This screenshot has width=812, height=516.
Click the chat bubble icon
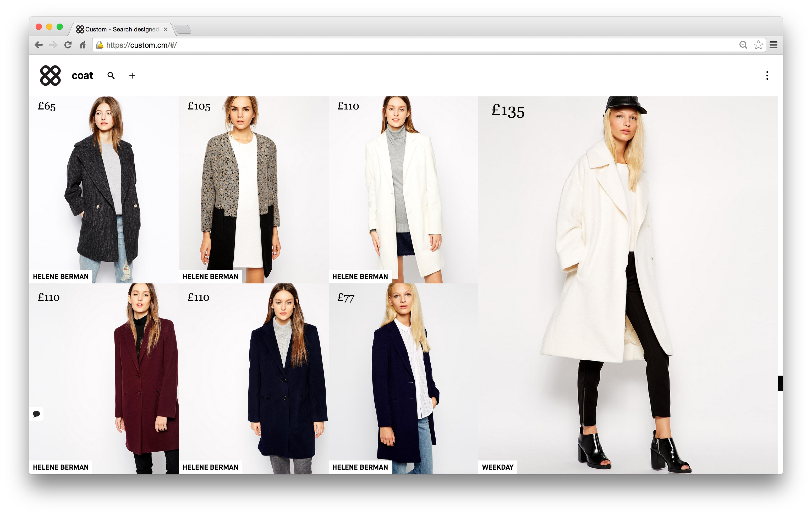36,414
